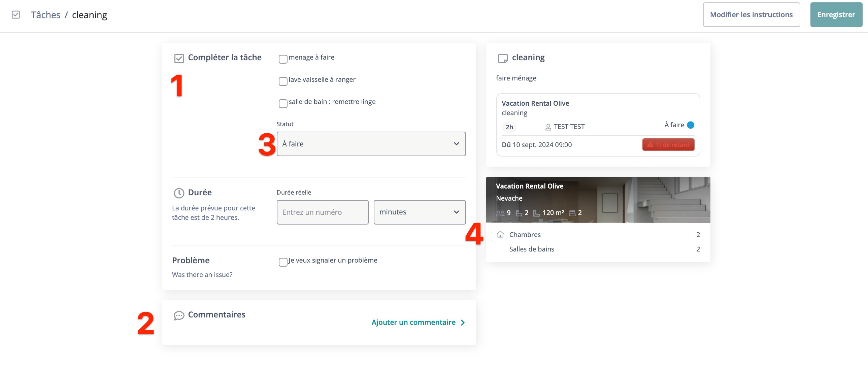
Task: Click the person icon next to TEST TEST
Action: 548,127
